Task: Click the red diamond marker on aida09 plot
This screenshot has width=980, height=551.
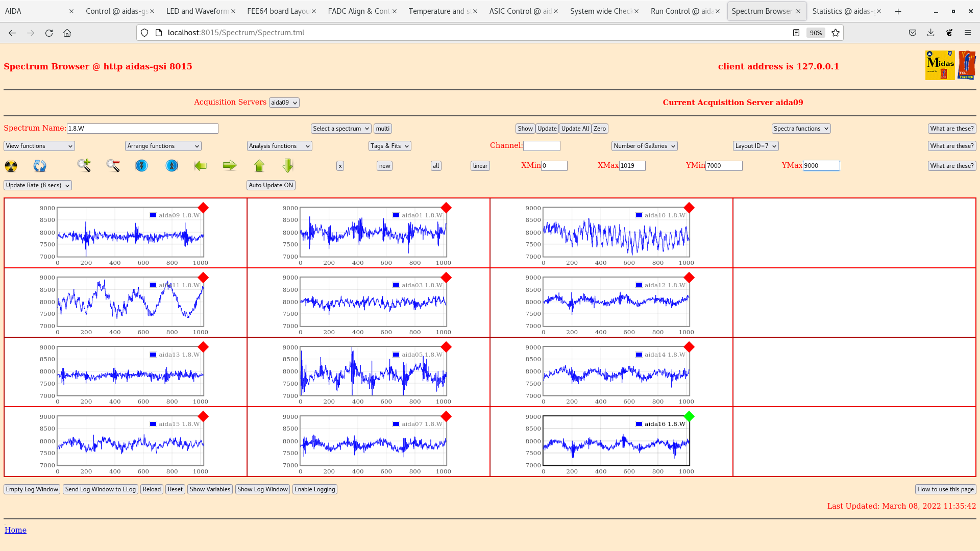Action: click(203, 208)
